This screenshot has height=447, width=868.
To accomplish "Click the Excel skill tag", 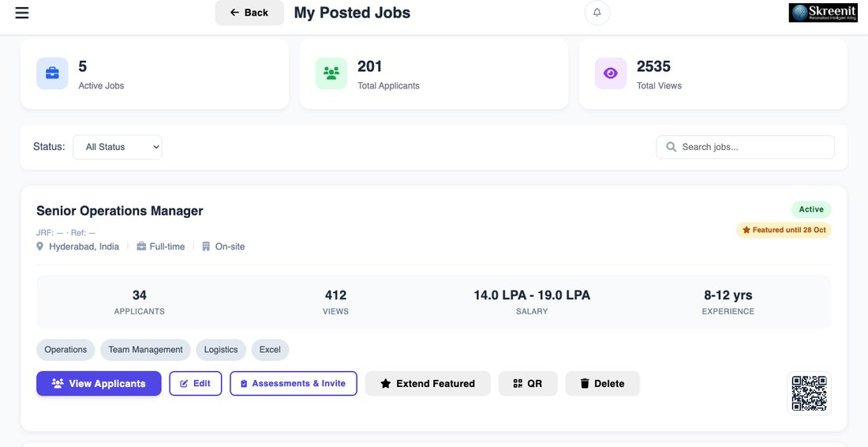I will [270, 350].
